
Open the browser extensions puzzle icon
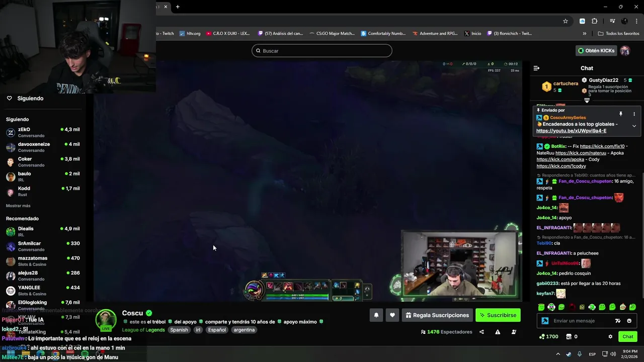coord(595,21)
